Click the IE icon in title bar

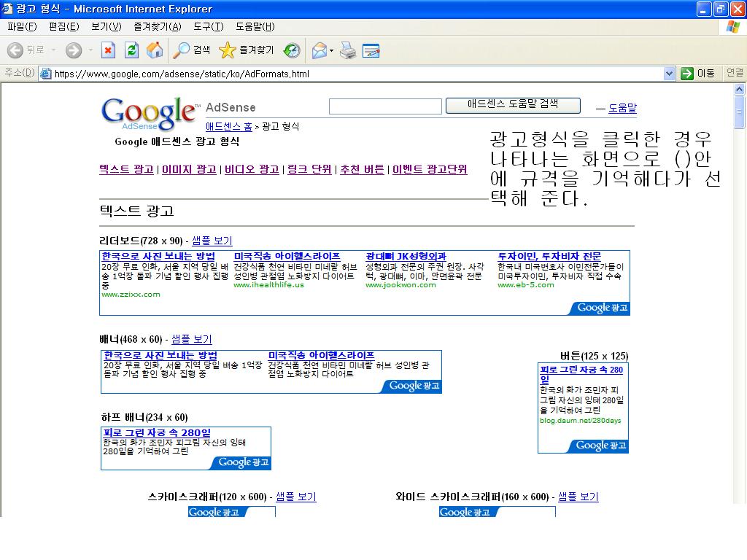click(x=7, y=9)
